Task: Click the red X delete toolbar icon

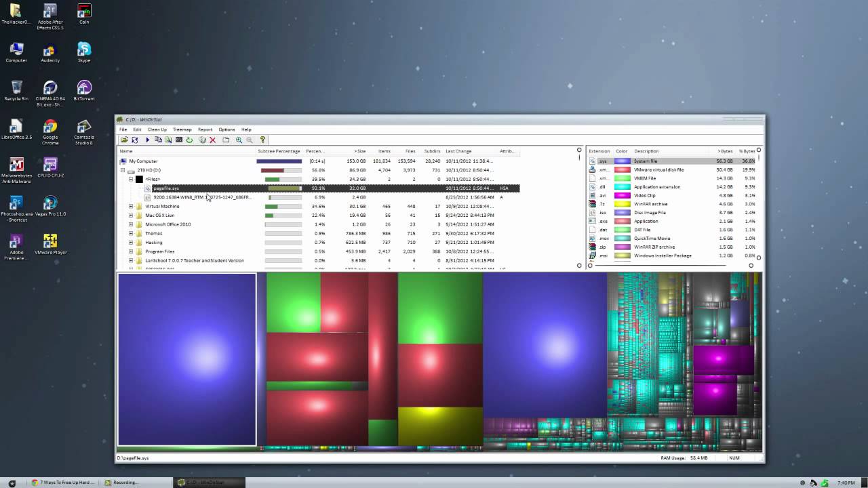Action: tap(212, 140)
